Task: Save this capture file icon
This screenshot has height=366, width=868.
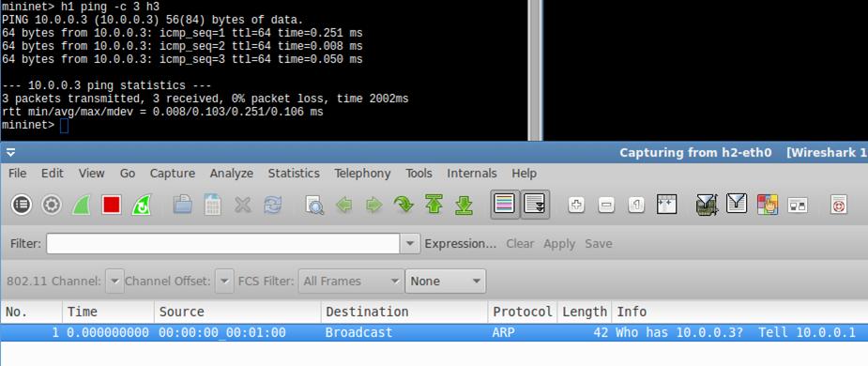Action: coord(213,205)
